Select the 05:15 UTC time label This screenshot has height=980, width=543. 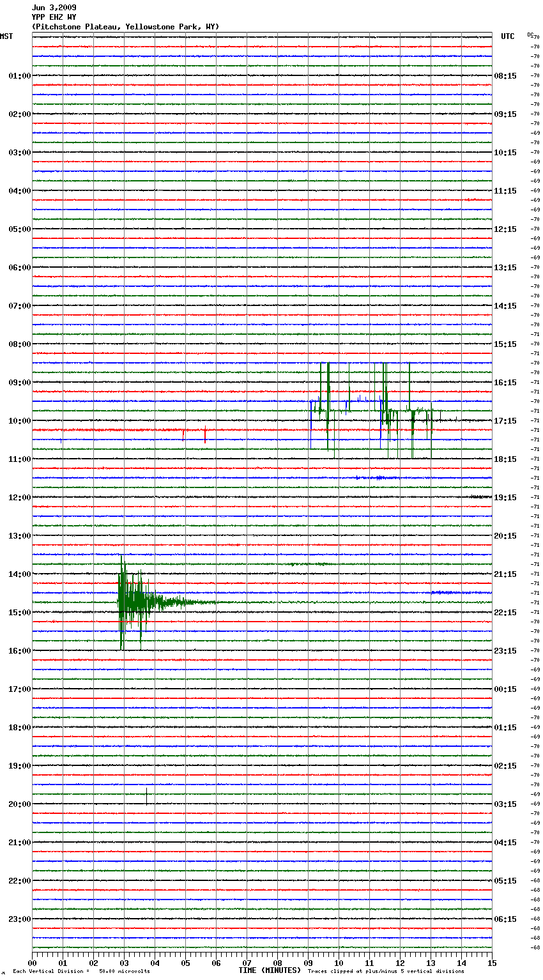click(505, 881)
